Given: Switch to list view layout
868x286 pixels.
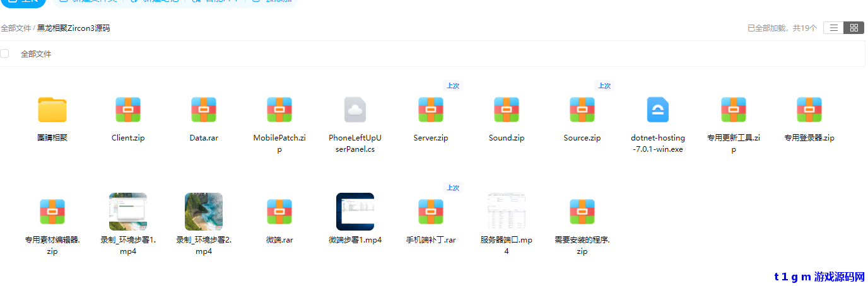Looking at the screenshot, I should pyautogui.click(x=833, y=28).
